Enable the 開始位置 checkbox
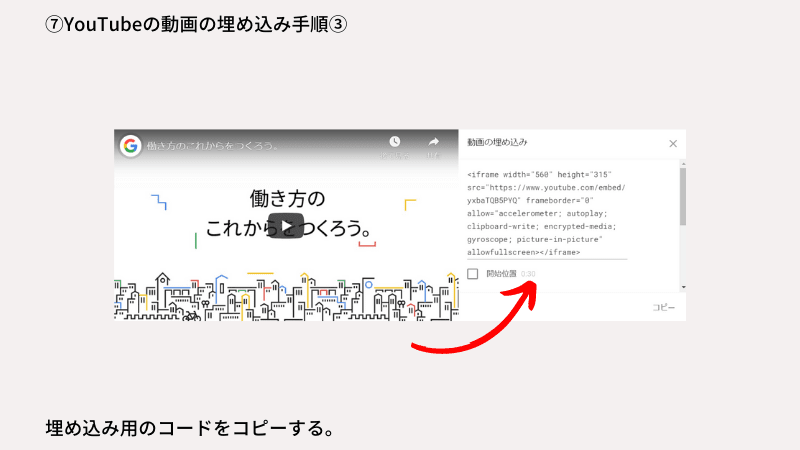This screenshot has height=450, width=800. click(473, 274)
